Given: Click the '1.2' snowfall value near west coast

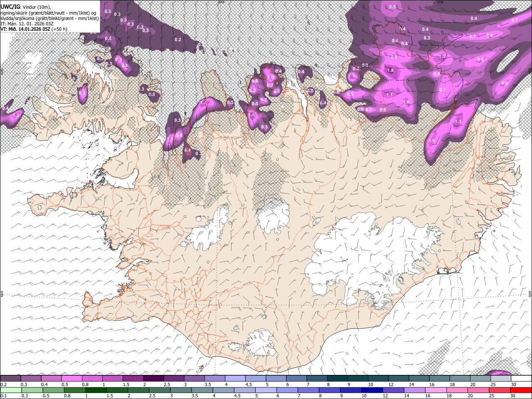Looking at the screenshot, I should (17, 115).
